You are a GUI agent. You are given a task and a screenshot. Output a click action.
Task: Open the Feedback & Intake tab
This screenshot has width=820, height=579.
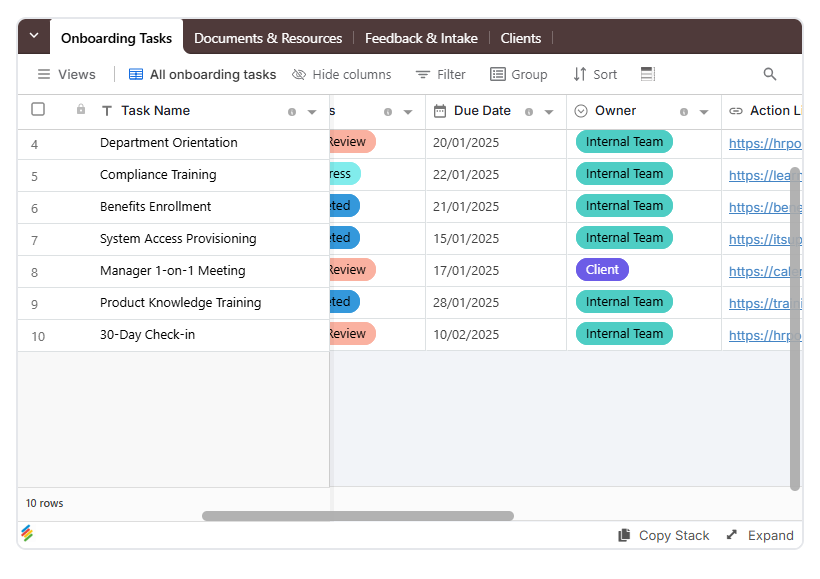[421, 38]
